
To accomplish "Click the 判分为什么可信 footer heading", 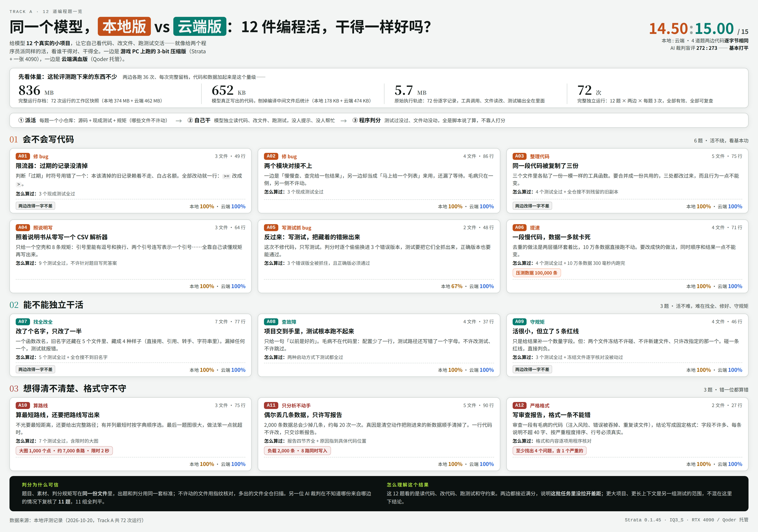I will point(40,485).
